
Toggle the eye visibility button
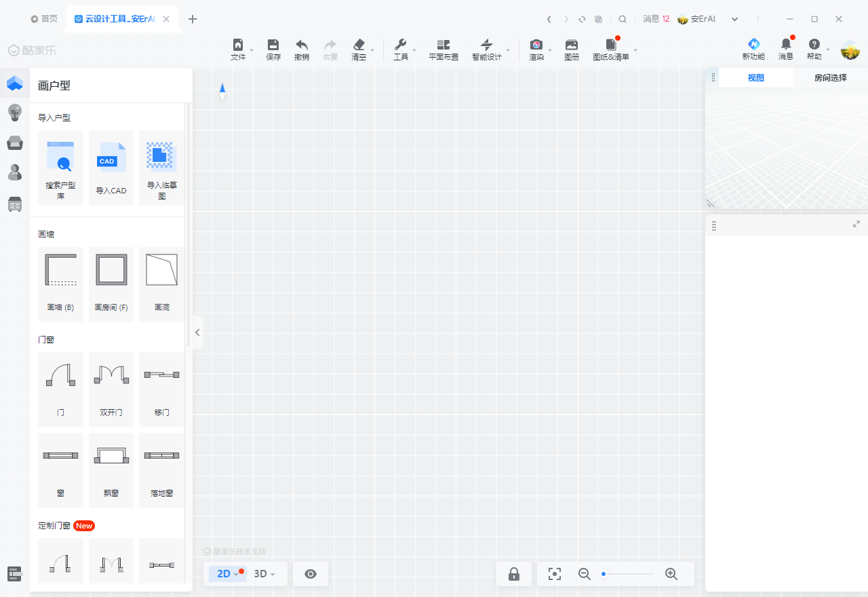click(x=311, y=574)
